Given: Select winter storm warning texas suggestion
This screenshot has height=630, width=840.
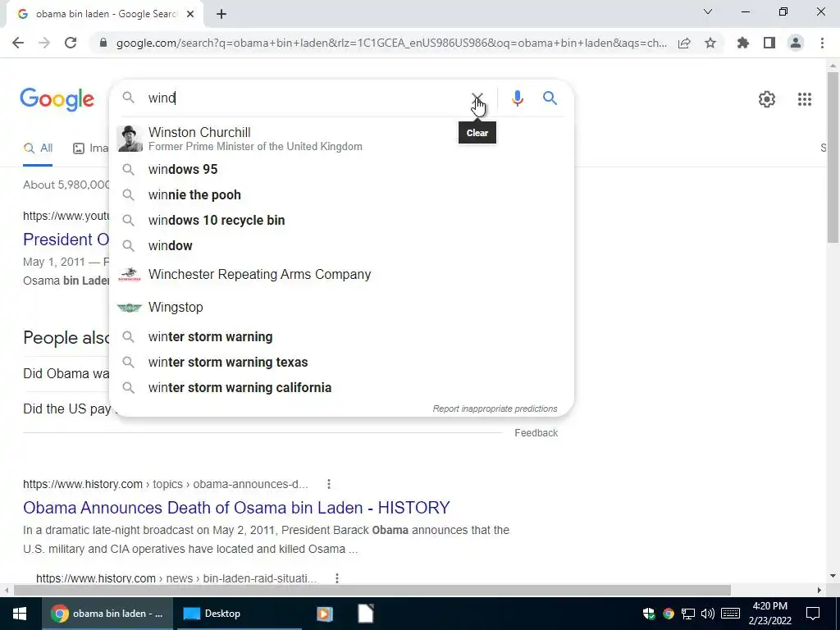Looking at the screenshot, I should coord(341,362).
